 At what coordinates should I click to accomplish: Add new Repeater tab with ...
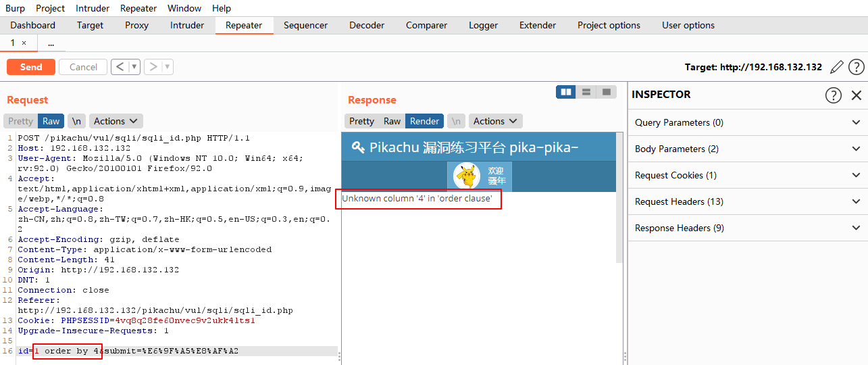coord(51,43)
